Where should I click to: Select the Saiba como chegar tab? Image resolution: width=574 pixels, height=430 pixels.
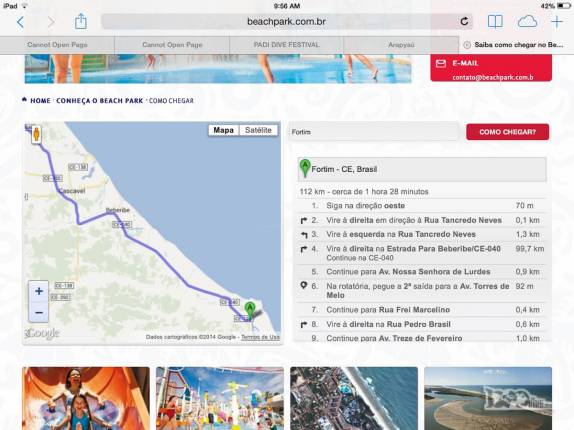(x=518, y=45)
